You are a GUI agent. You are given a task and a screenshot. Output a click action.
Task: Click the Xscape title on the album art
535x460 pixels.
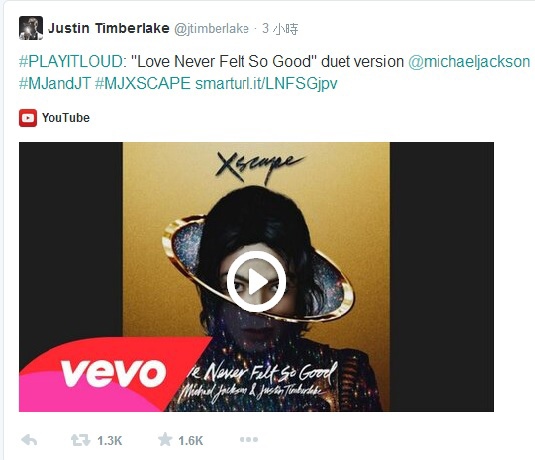(x=259, y=167)
